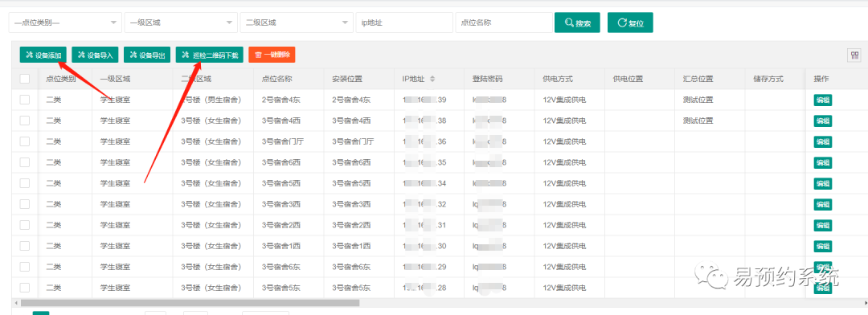This screenshot has width=868, height=315.
Task: Click the IP address ending in .39
Action: [424, 100]
